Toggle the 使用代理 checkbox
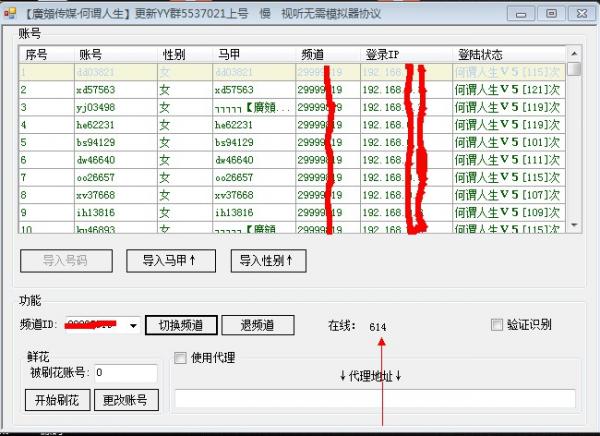Image resolution: width=600 pixels, height=436 pixels. coord(181,358)
